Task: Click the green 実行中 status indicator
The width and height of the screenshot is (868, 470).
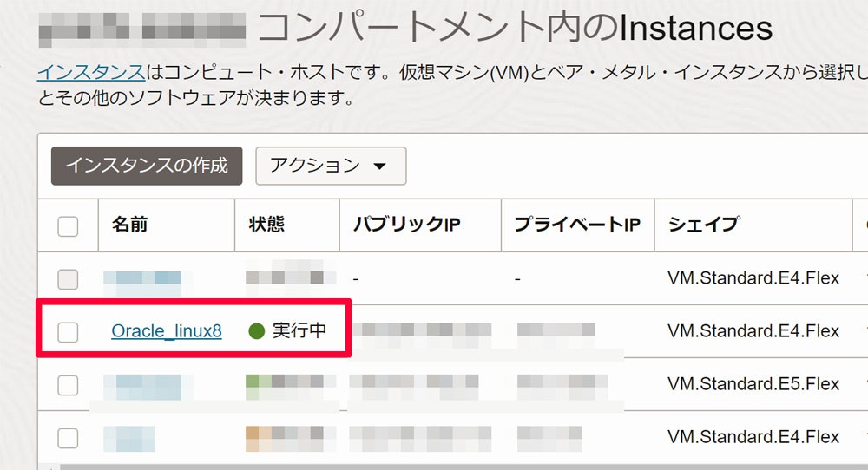Action: click(257, 331)
